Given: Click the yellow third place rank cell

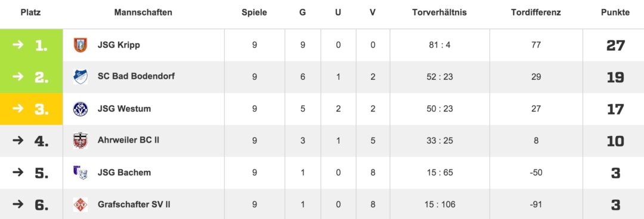Looking at the screenshot, I should [x=31, y=109].
